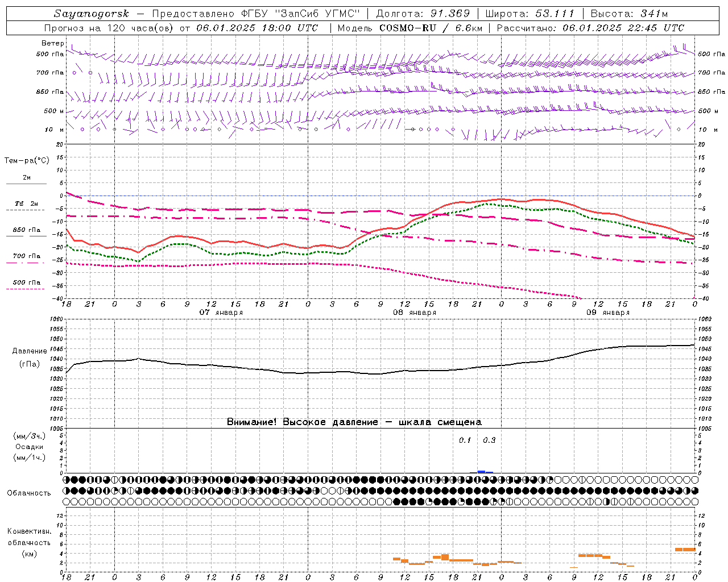Image resolution: width=728 pixels, height=582 pixels.
Task: Click the Td 2м dew point legend entry
Action: point(27,203)
